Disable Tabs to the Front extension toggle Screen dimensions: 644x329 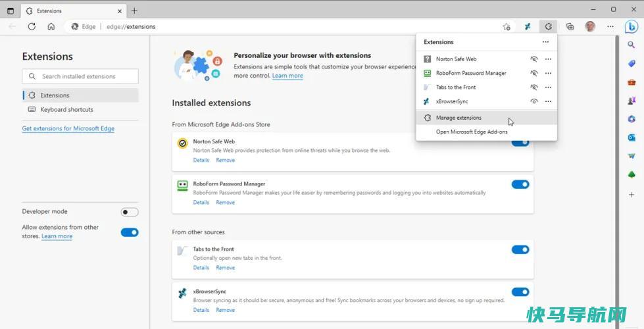520,250
